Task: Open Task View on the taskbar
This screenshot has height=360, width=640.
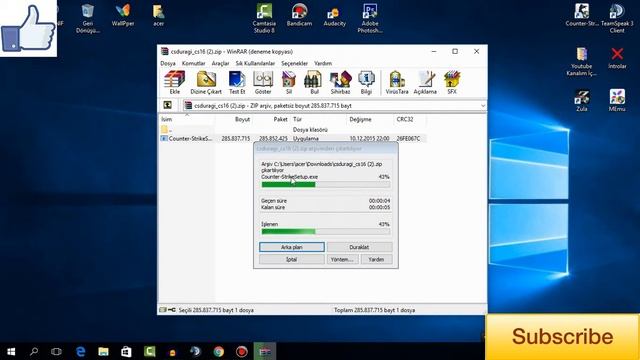Action: (x=56, y=351)
